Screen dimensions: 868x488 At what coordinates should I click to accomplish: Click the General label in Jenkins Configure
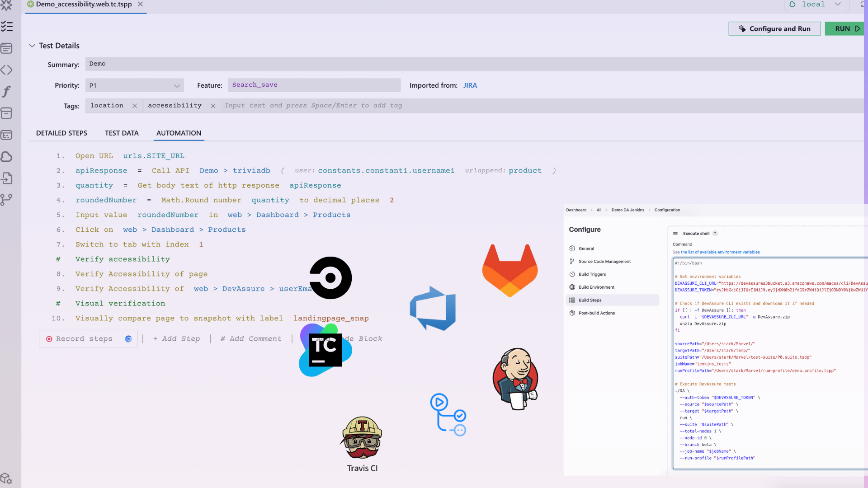pyautogui.click(x=586, y=249)
